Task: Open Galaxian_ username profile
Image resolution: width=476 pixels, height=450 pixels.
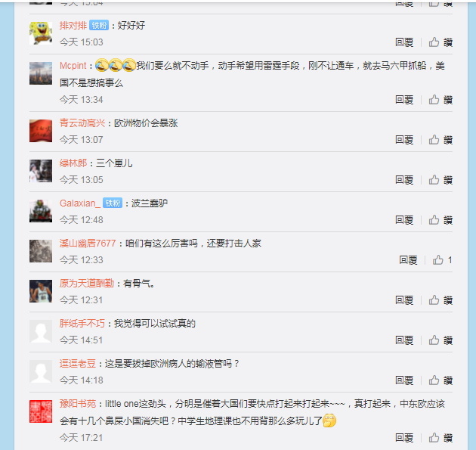Action: 80,203
